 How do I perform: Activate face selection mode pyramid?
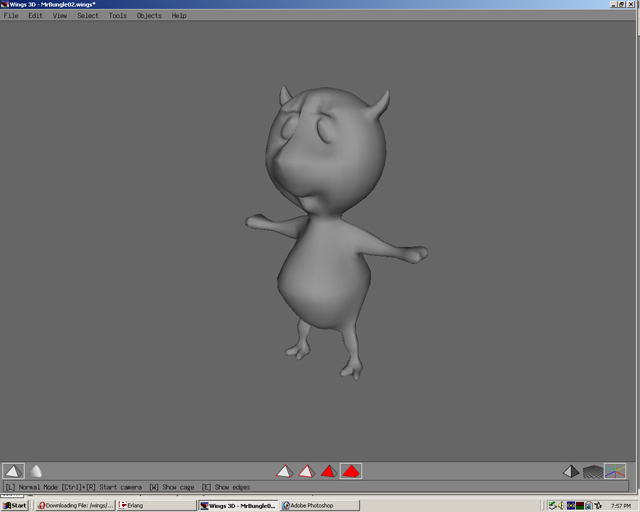[x=329, y=471]
